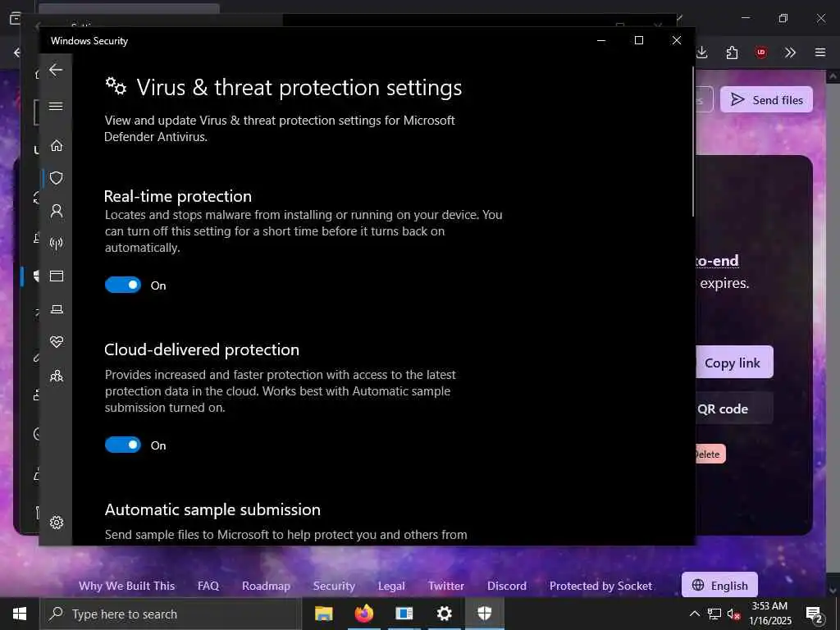Open Firewall & network protection antenna icon

(x=57, y=244)
